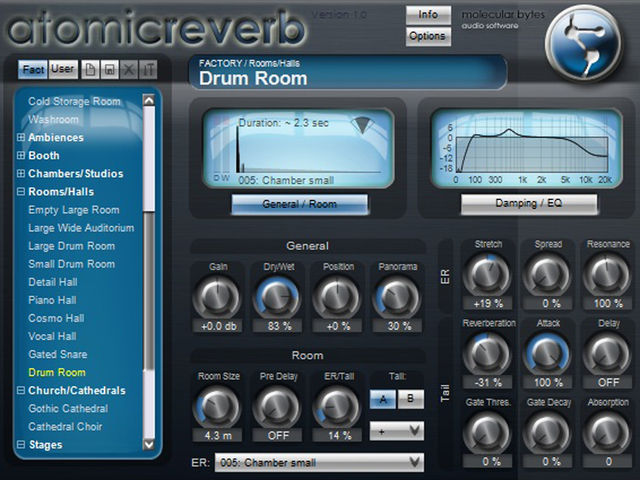
Task: Click the triangle marker in impulse display
Action: (362, 125)
